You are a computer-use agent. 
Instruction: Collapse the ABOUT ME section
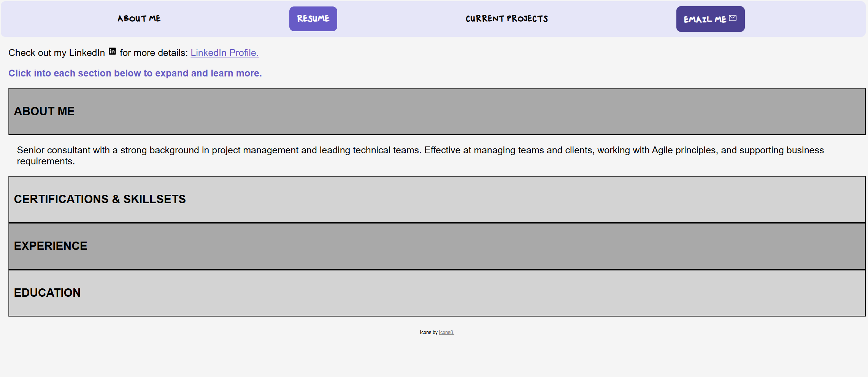coord(437,111)
